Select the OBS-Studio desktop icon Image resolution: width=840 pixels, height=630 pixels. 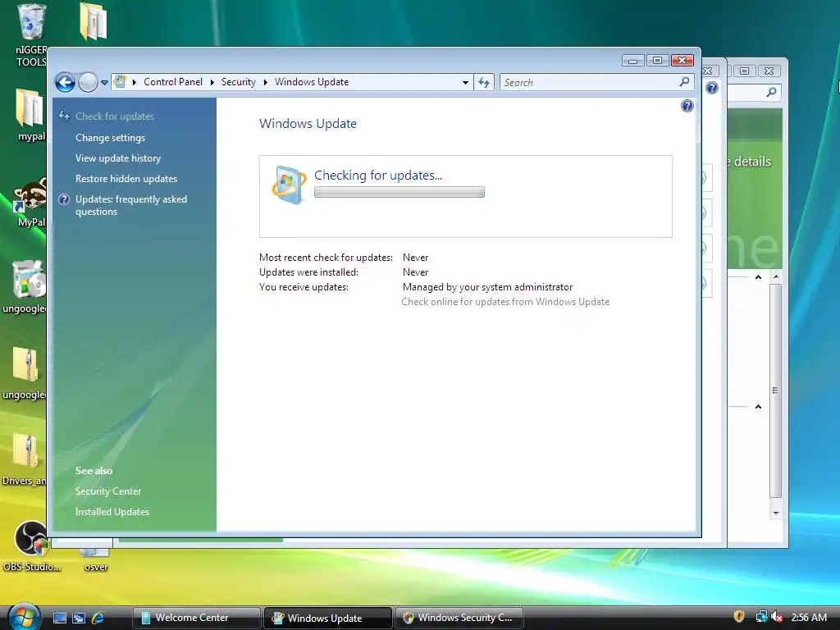[x=32, y=537]
